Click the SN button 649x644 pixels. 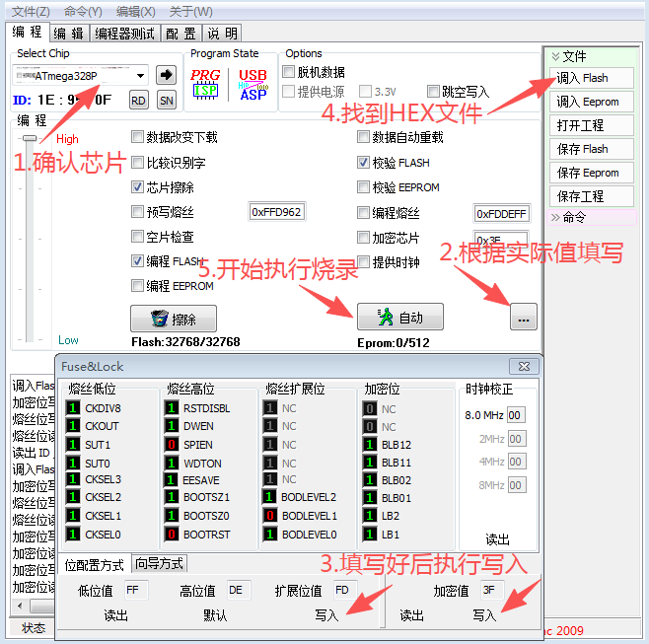(167, 101)
